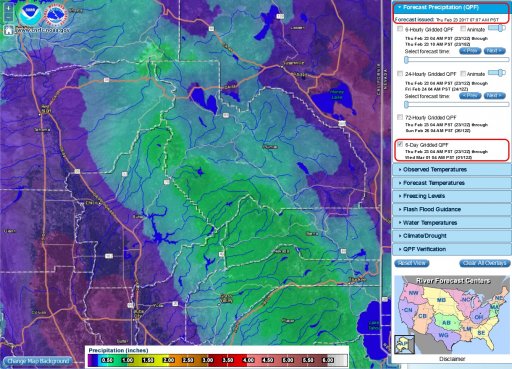This screenshot has height=369, width=512.
Task: Click the 6-Hourly forecast time slider
Action: click(x=457, y=60)
